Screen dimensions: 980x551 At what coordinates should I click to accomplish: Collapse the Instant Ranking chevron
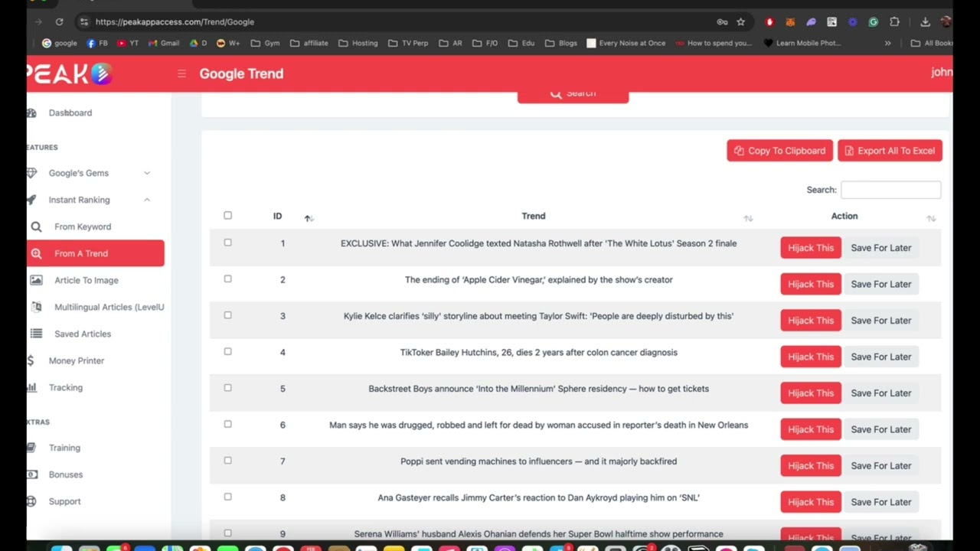(x=147, y=200)
